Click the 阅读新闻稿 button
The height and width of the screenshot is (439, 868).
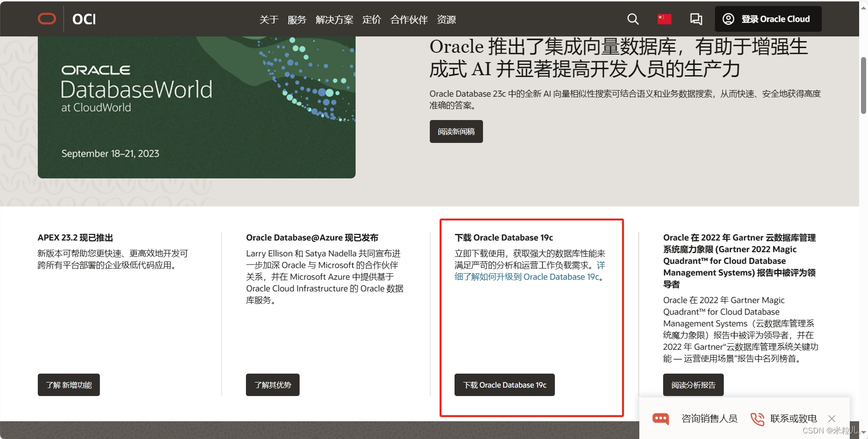(x=456, y=132)
